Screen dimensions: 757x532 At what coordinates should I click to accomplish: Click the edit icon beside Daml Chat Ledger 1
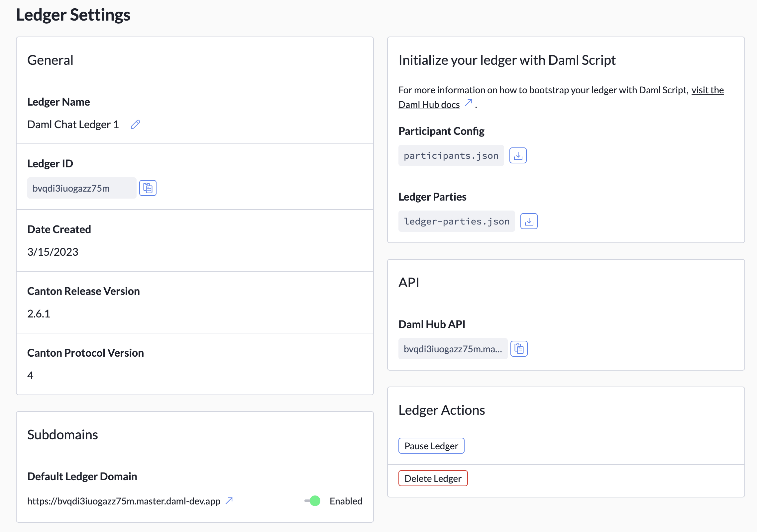click(x=135, y=125)
